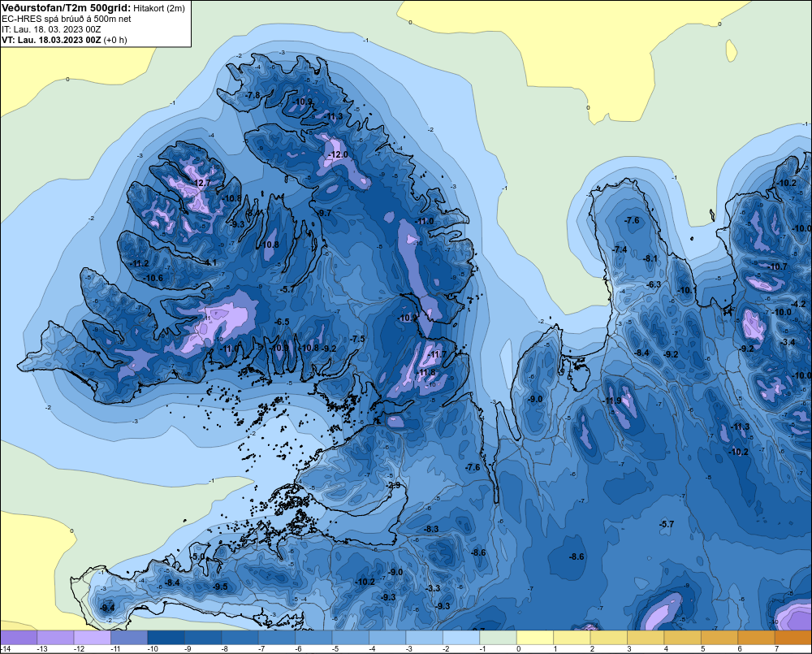The width and height of the screenshot is (812, 654).
Task: Click the -10.7 temperature label
Action: (x=778, y=266)
